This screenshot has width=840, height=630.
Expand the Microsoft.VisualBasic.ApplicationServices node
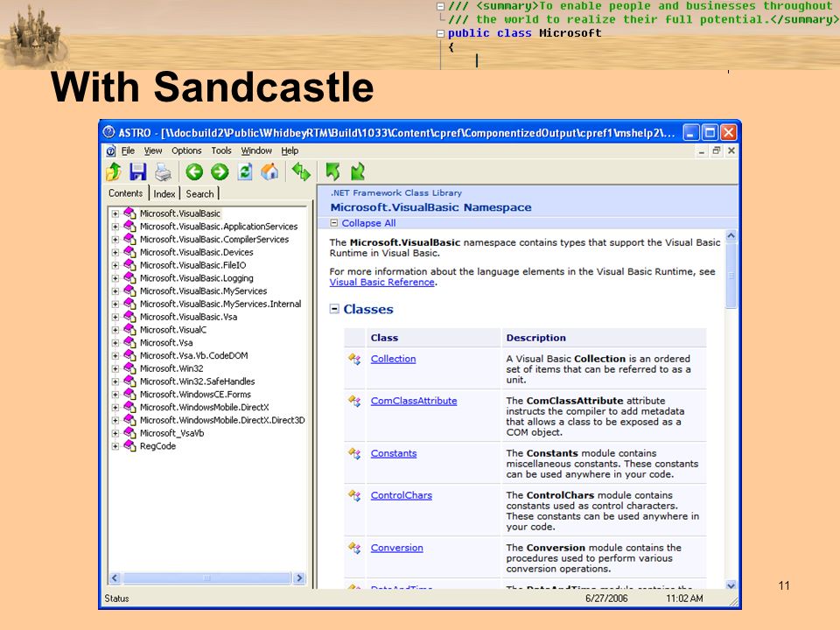(115, 226)
